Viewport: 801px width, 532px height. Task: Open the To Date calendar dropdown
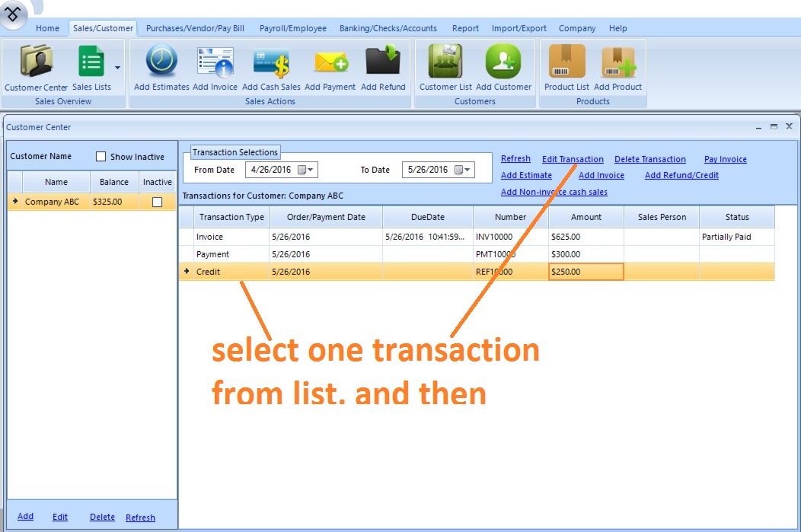coord(463,170)
